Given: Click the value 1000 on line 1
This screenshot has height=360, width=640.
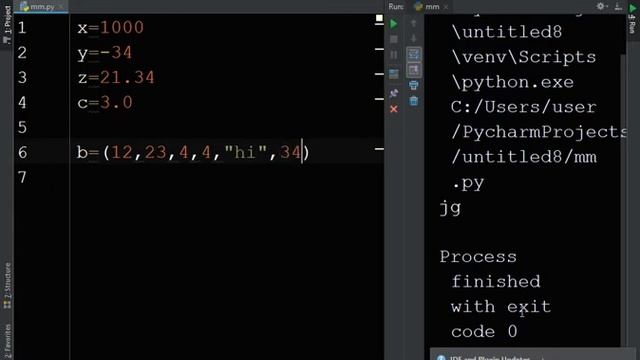Looking at the screenshot, I should (x=122, y=28).
